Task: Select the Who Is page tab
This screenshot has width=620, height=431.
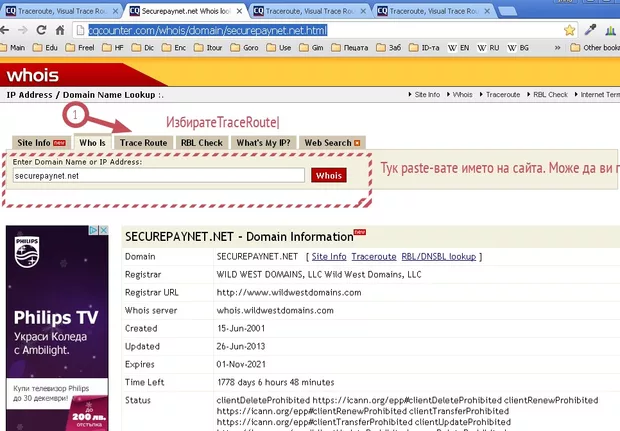Action: coord(92,143)
